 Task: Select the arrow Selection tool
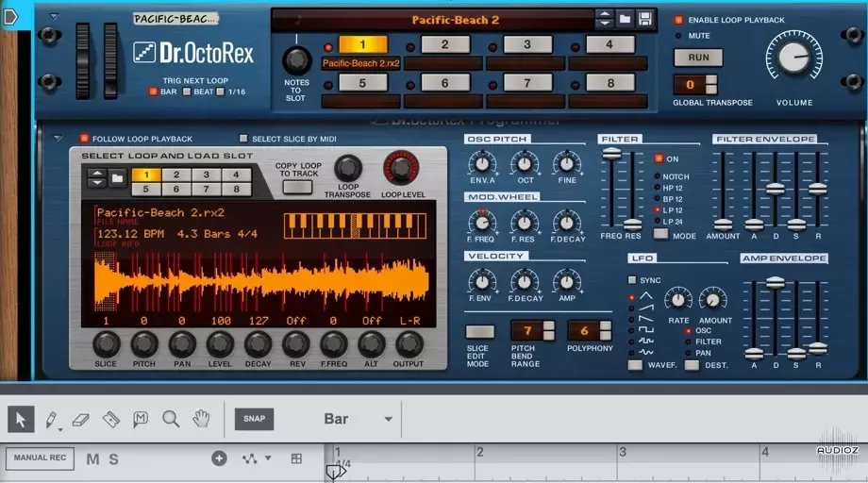point(21,419)
